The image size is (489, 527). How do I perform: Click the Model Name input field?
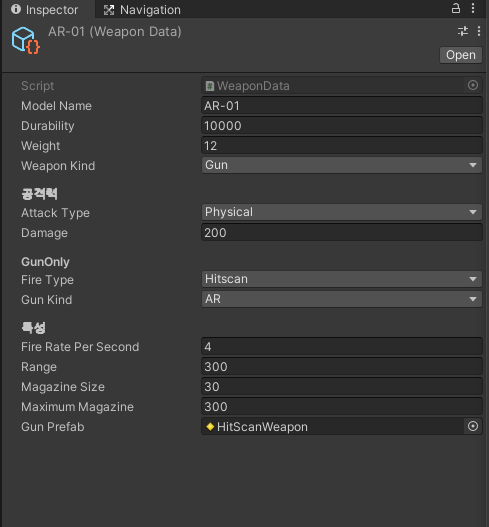tap(342, 106)
